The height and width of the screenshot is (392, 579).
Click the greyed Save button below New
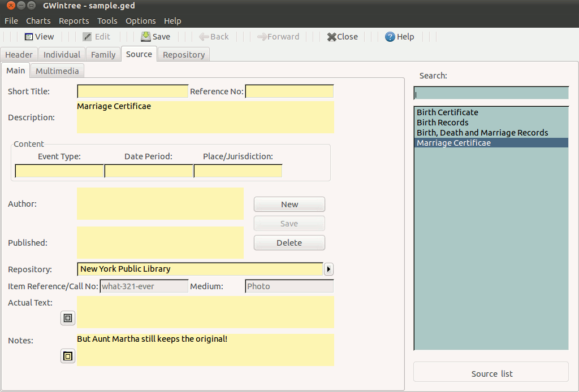[289, 224]
